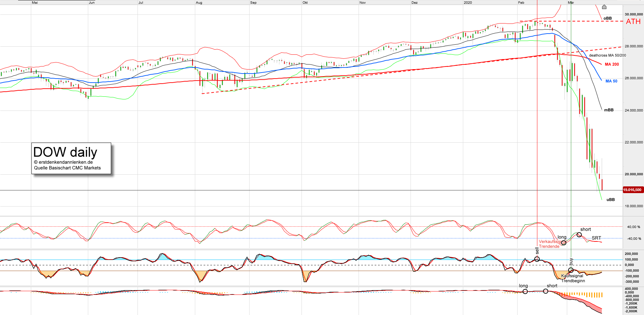Click the red Trendende annotation
Viewport: 644px width, 315px height.
549,246
